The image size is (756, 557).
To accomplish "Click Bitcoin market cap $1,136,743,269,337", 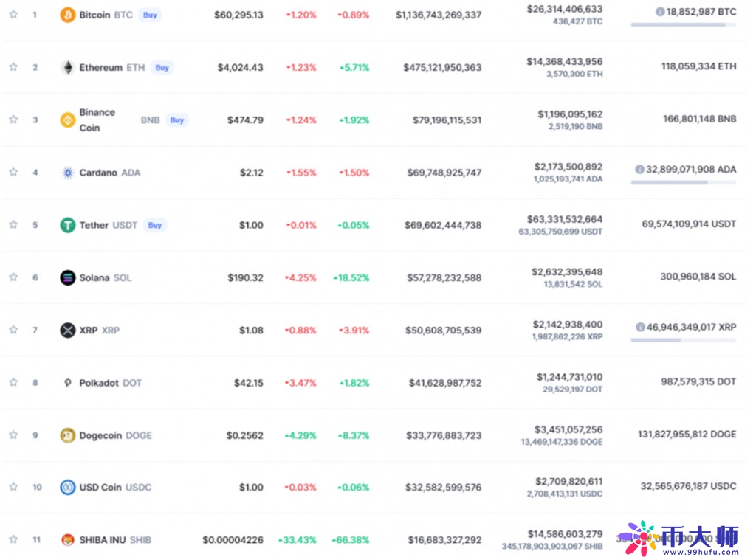I will click(439, 15).
